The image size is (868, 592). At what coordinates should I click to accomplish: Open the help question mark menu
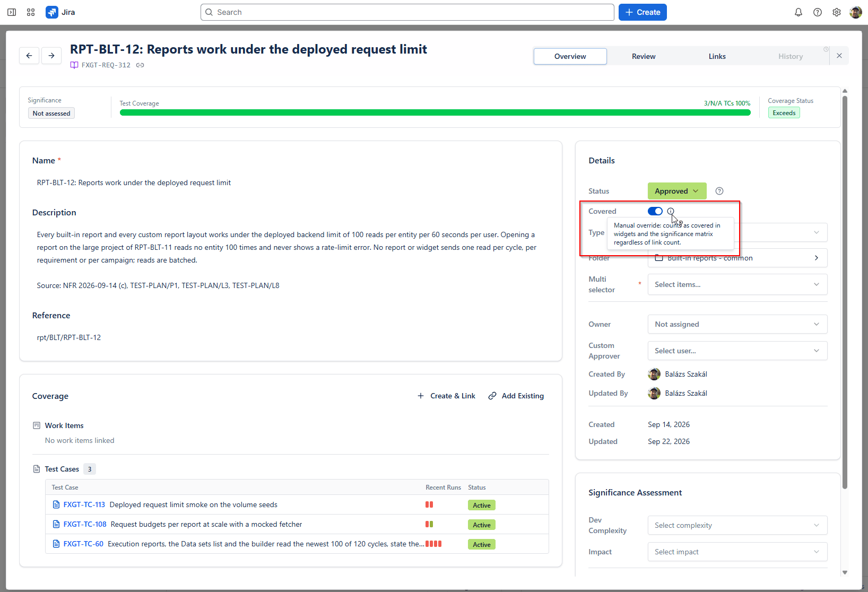[818, 12]
